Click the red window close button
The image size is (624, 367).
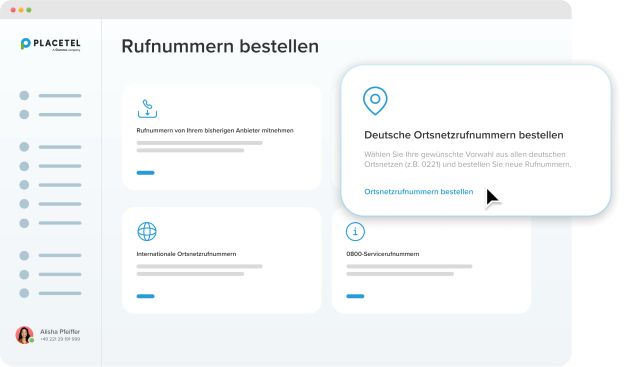[x=13, y=10]
